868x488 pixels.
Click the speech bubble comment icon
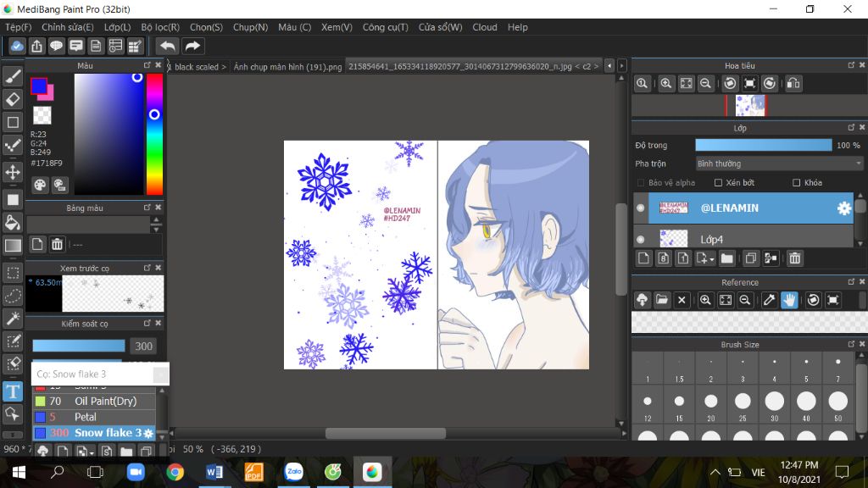[56, 46]
